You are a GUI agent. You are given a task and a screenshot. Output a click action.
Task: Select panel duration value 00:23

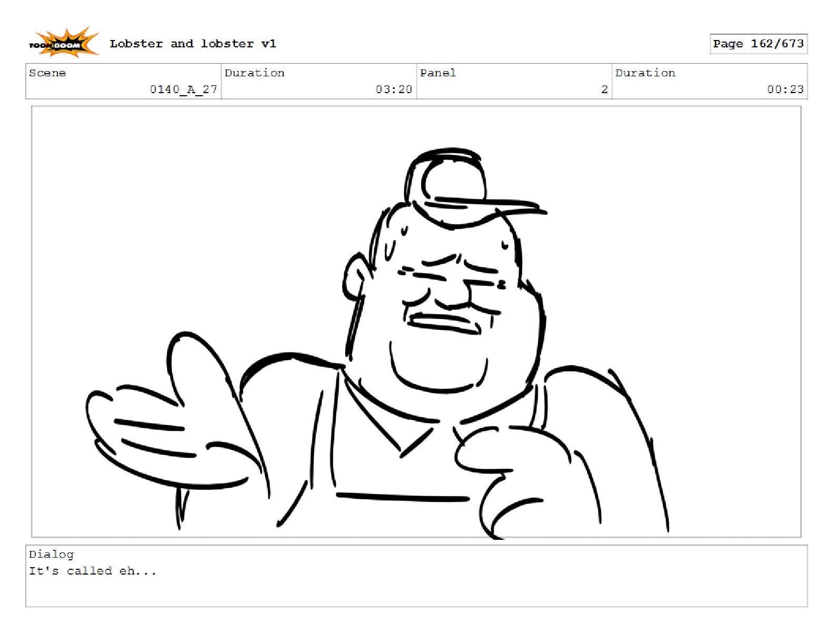point(785,89)
